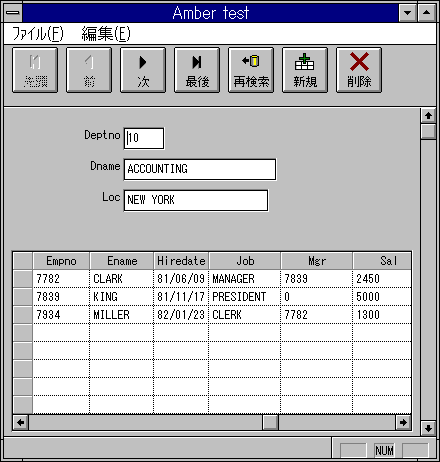Click the Ename column header
Image resolution: width=440 pixels, height=462 pixels.
click(122, 261)
